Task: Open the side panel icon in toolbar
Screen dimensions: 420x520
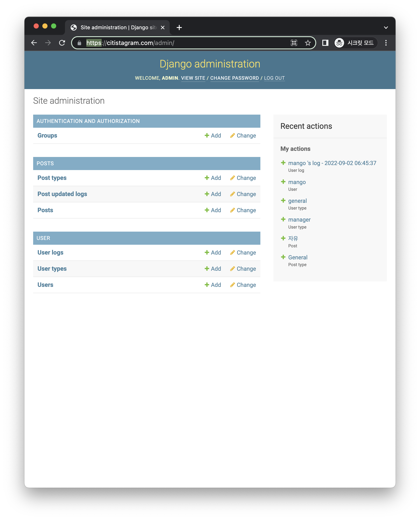Action: tap(325, 43)
